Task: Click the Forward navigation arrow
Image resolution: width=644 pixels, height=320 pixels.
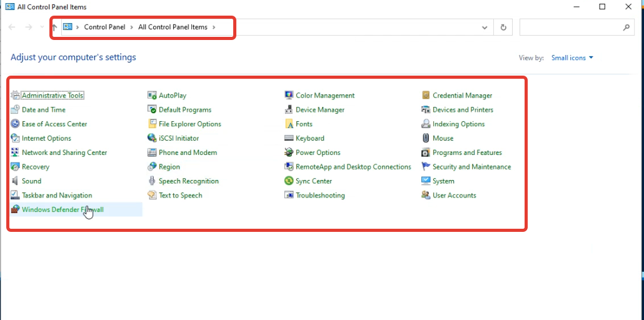Action: pos(28,27)
